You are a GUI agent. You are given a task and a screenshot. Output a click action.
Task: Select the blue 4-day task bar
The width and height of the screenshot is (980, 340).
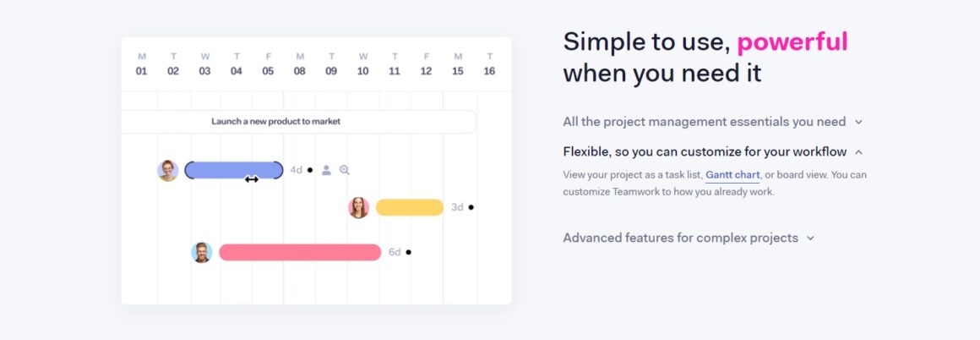click(x=234, y=170)
